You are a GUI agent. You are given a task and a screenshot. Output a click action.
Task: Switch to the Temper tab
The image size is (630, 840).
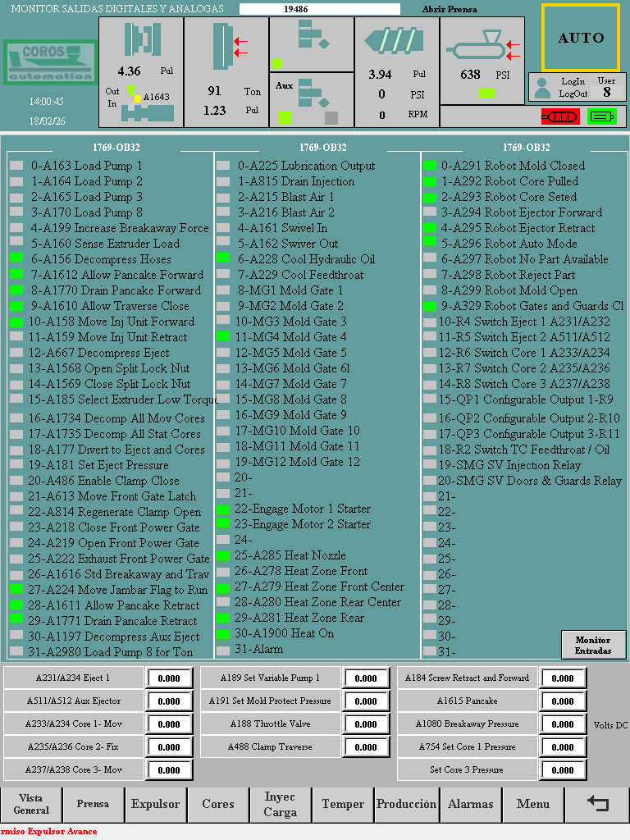click(343, 804)
